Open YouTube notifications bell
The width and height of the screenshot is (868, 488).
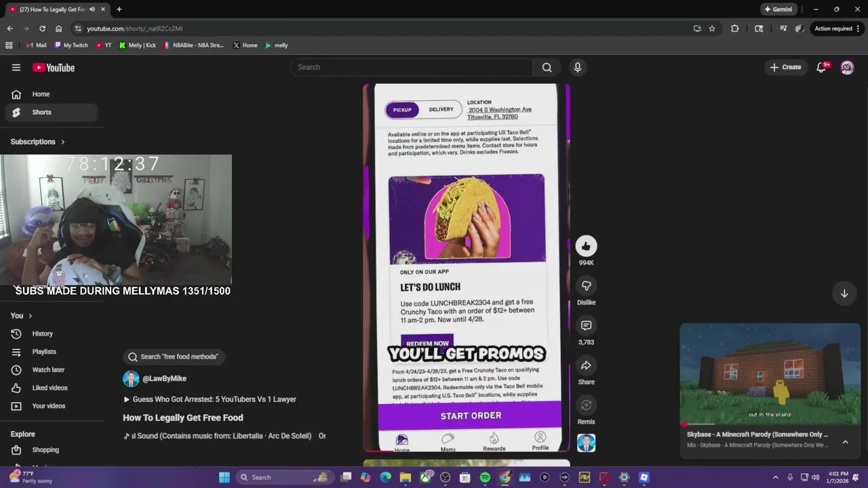point(821,67)
